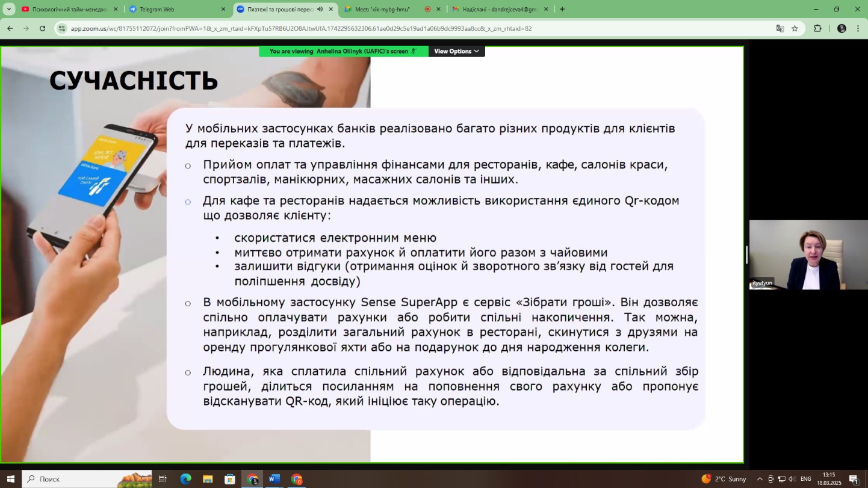Image resolution: width=868 pixels, height=488 pixels.
Task: Open the Gmail Надіслані tab
Action: (x=500, y=9)
